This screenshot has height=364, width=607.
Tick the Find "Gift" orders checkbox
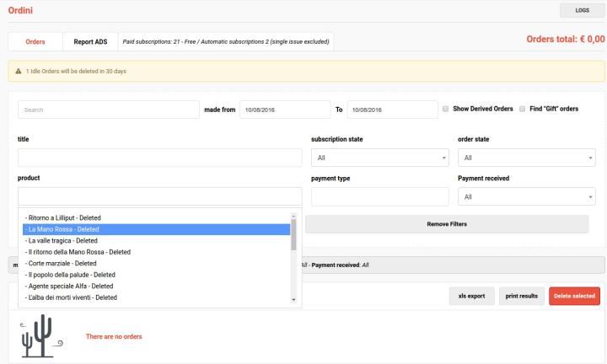click(522, 109)
